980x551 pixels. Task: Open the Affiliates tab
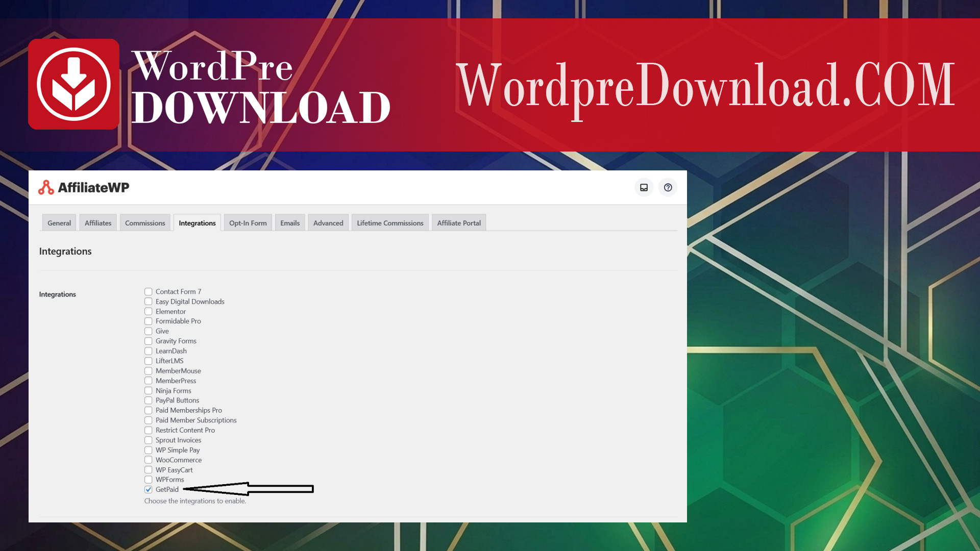point(98,223)
